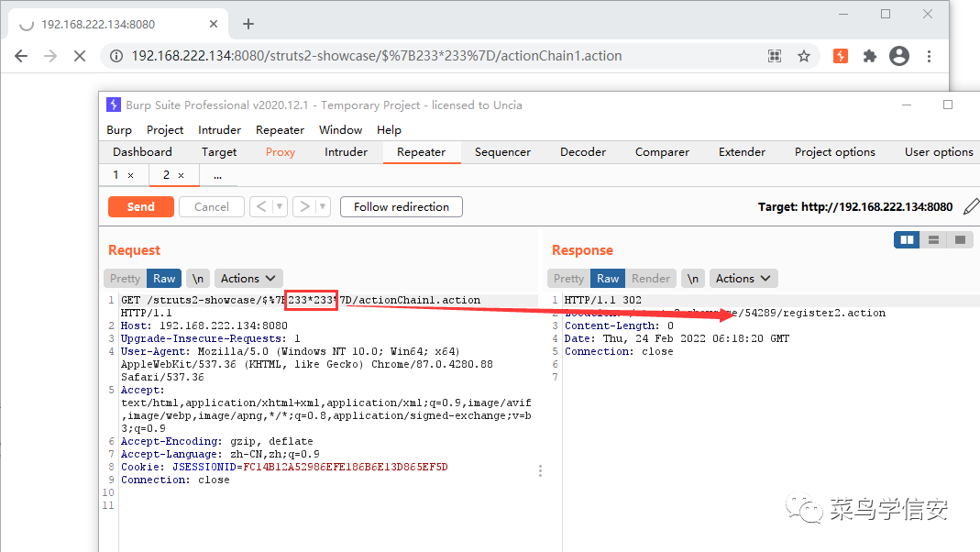
Task: Open the Burp menu
Action: click(119, 130)
